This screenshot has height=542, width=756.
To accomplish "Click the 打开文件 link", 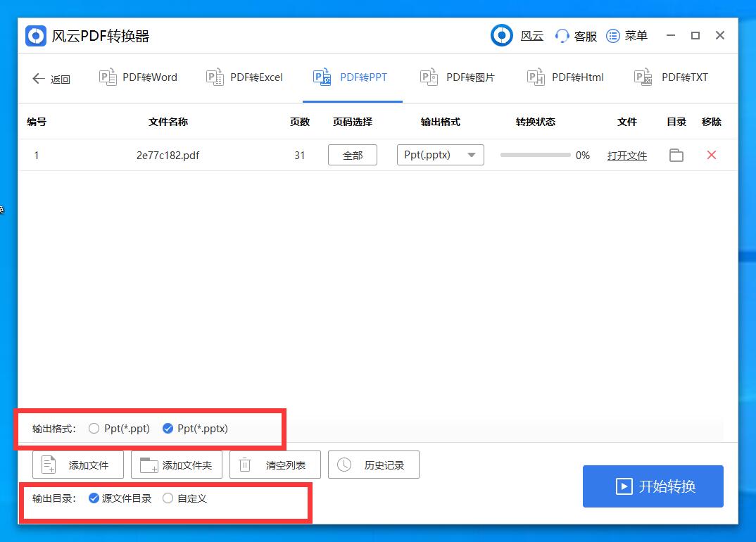I will pyautogui.click(x=626, y=156).
